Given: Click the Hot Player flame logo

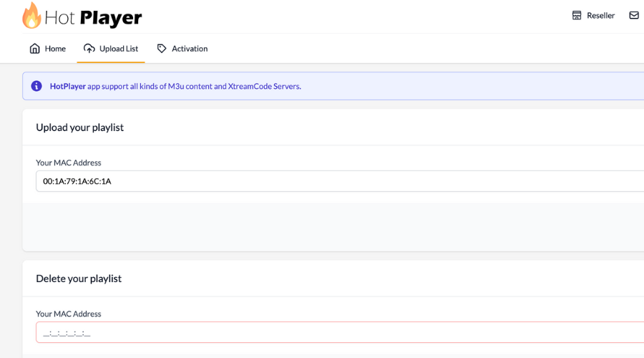Looking at the screenshot, I should tap(31, 16).
